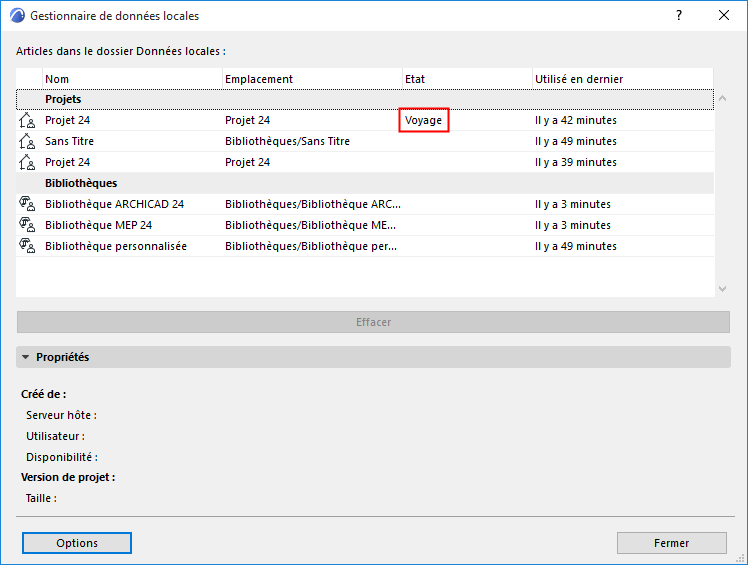This screenshot has height=565, width=748.
Task: Collapse the Propriétés panel
Action: coord(26,357)
